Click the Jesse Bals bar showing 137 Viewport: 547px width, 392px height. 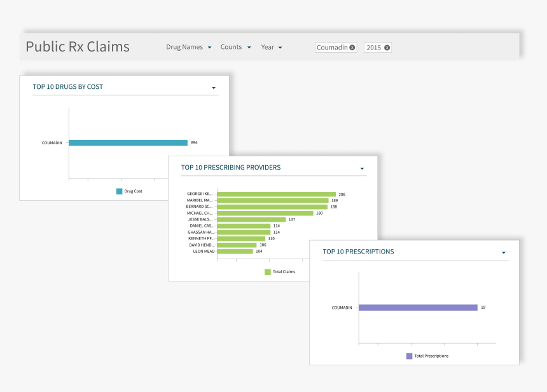pyautogui.click(x=251, y=219)
